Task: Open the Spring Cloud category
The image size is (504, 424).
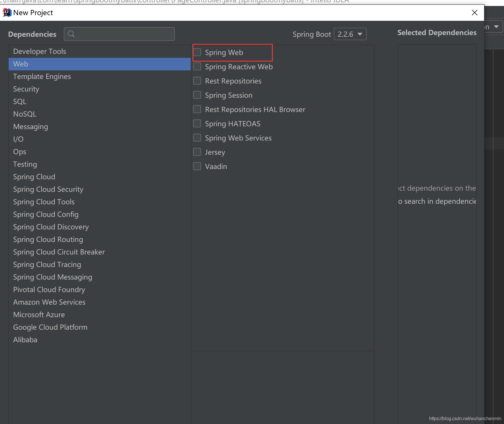Action: pos(100,177)
